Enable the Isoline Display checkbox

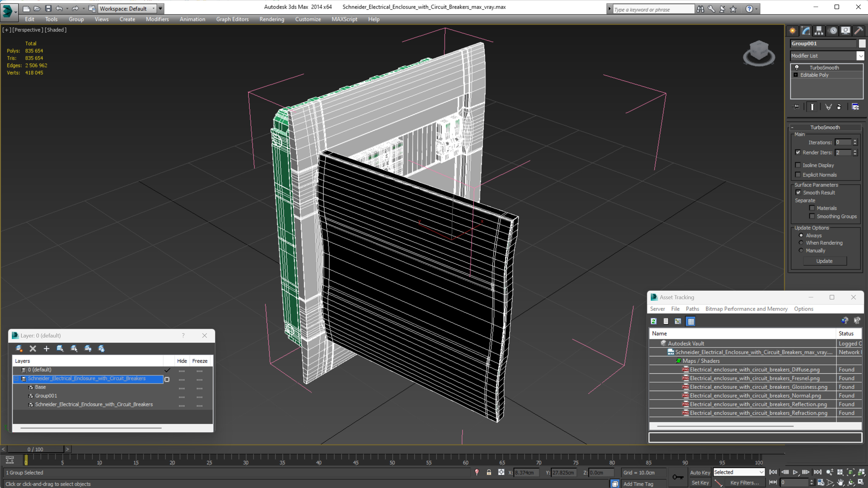tap(798, 165)
